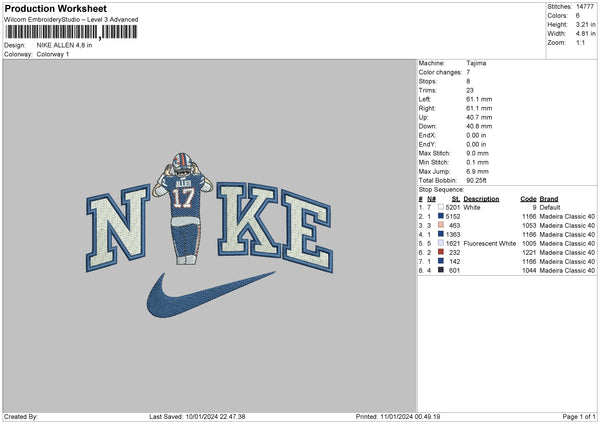Click the blue swatch in the 5152 row
Screen dimensions: 600x424
click(x=441, y=216)
